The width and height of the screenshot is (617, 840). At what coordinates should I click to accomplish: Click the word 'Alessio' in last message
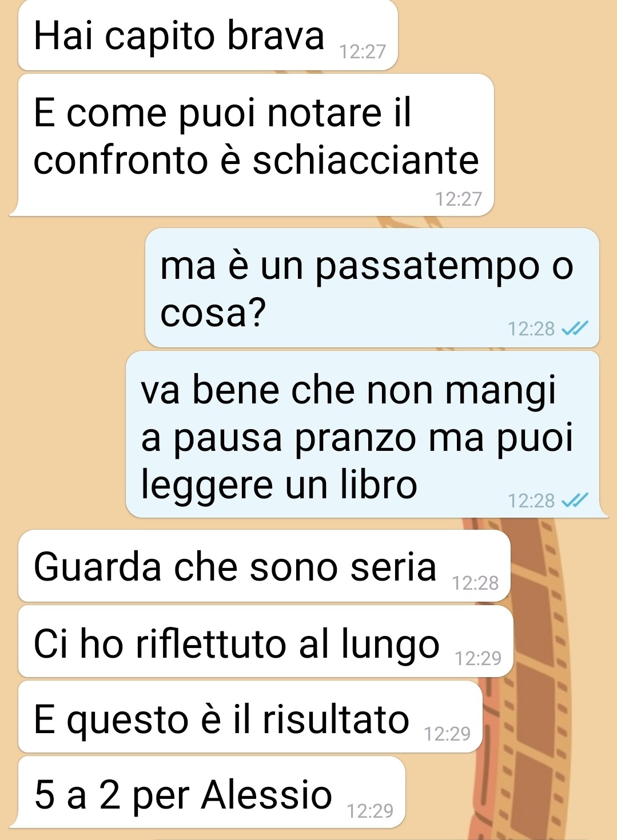coord(266,794)
